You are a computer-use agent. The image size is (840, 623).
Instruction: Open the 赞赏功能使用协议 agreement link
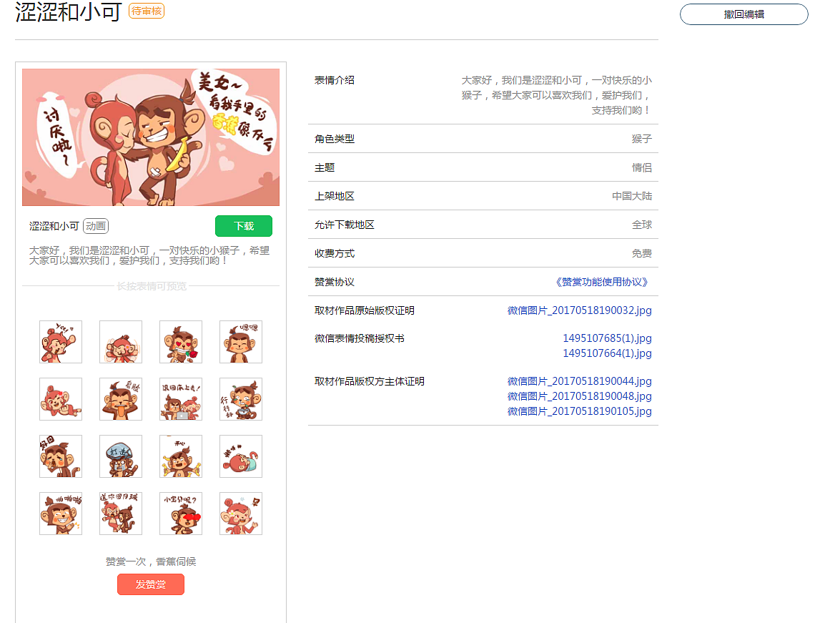[x=602, y=282]
